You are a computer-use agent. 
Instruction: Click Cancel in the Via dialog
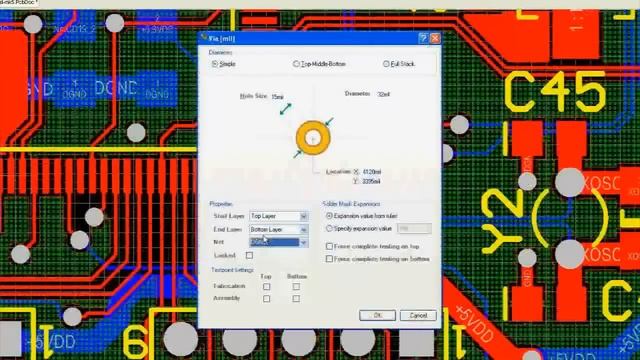(x=418, y=315)
